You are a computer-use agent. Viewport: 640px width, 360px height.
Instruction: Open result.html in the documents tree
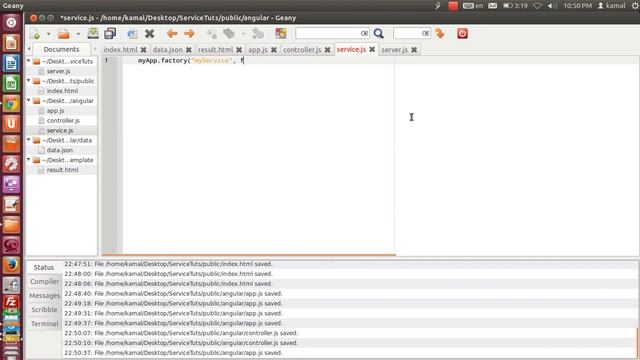coord(62,170)
